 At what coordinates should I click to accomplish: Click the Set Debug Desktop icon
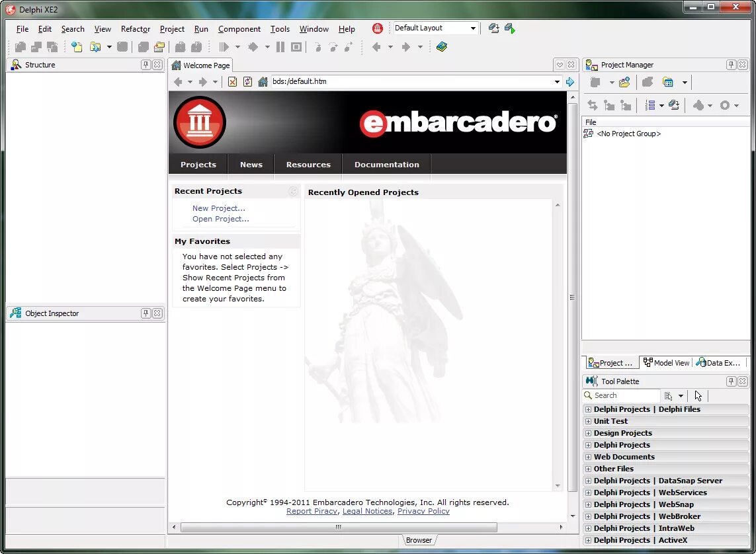510,28
